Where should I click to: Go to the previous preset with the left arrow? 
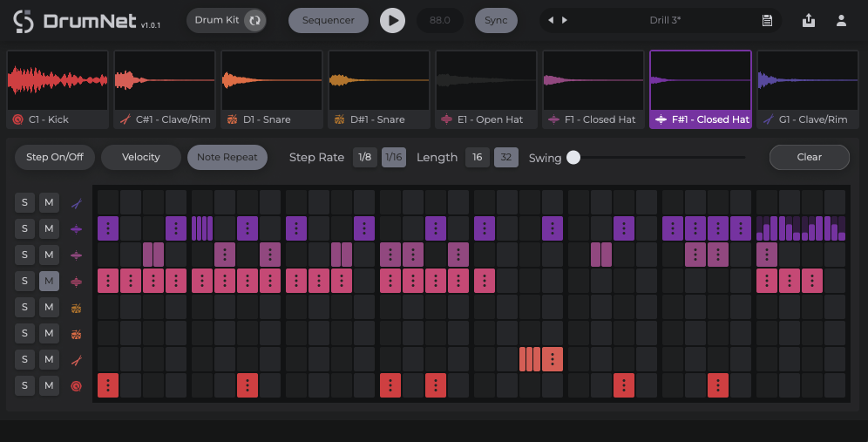(x=550, y=21)
